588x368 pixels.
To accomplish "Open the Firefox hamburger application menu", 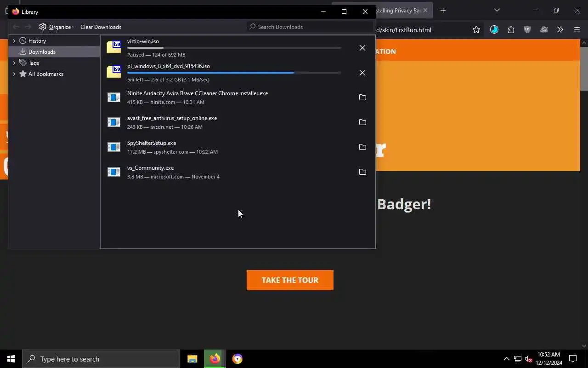I will pos(577,30).
